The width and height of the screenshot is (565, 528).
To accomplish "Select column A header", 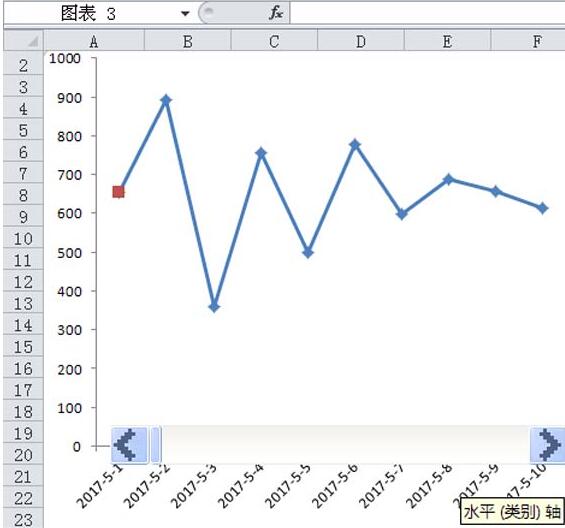I will pyautogui.click(x=94, y=41).
